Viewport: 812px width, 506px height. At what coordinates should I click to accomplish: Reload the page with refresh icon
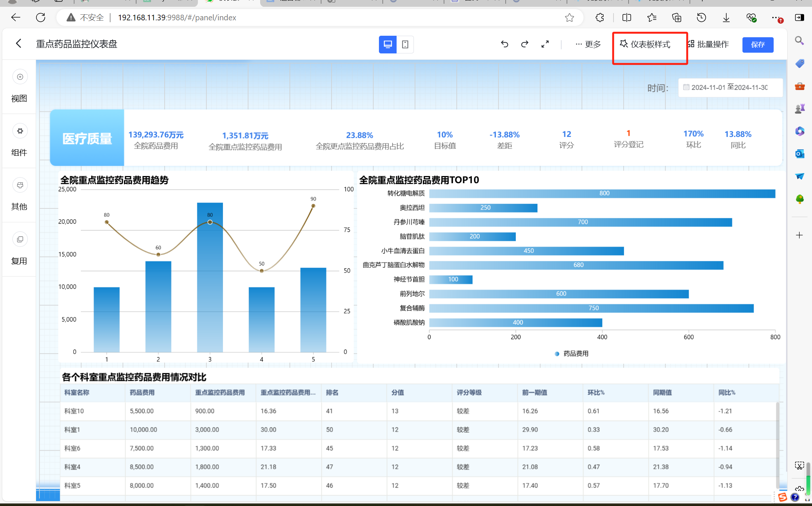[41, 17]
